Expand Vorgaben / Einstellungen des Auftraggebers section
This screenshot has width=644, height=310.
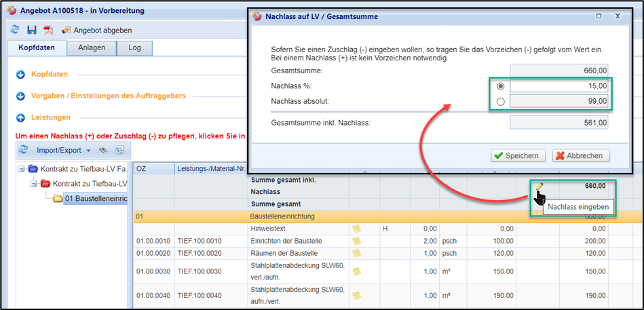click(20, 96)
